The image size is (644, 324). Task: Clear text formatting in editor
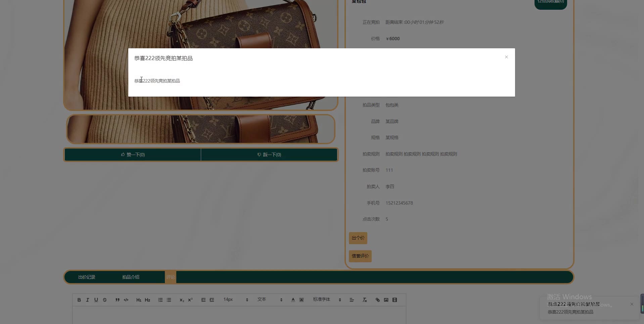pyautogui.click(x=365, y=300)
